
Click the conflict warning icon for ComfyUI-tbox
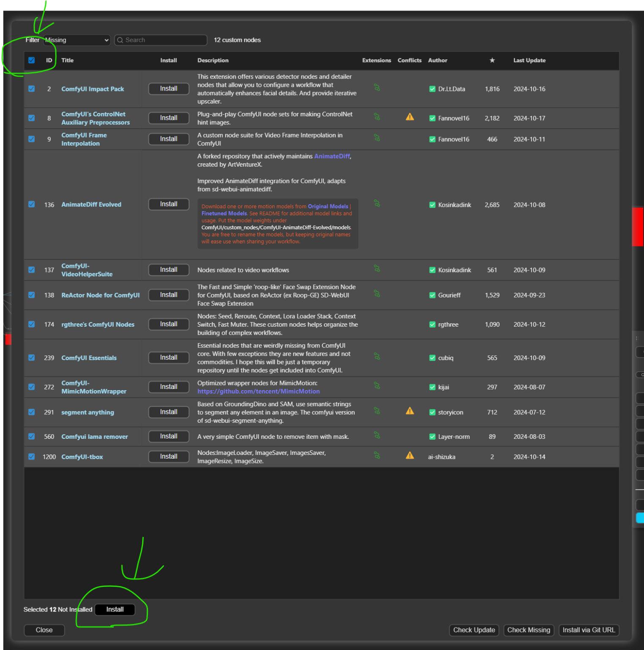point(409,455)
